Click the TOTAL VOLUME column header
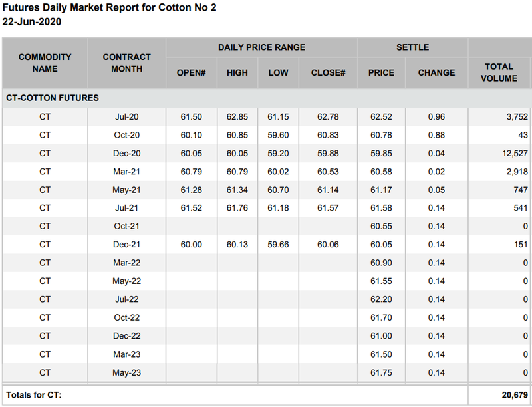The width and height of the screenshot is (532, 407). [499, 72]
